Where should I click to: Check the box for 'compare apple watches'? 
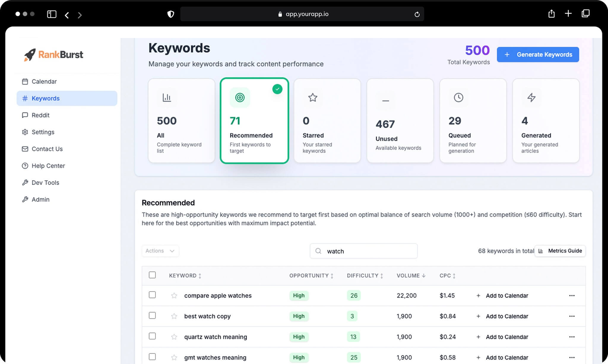(152, 295)
